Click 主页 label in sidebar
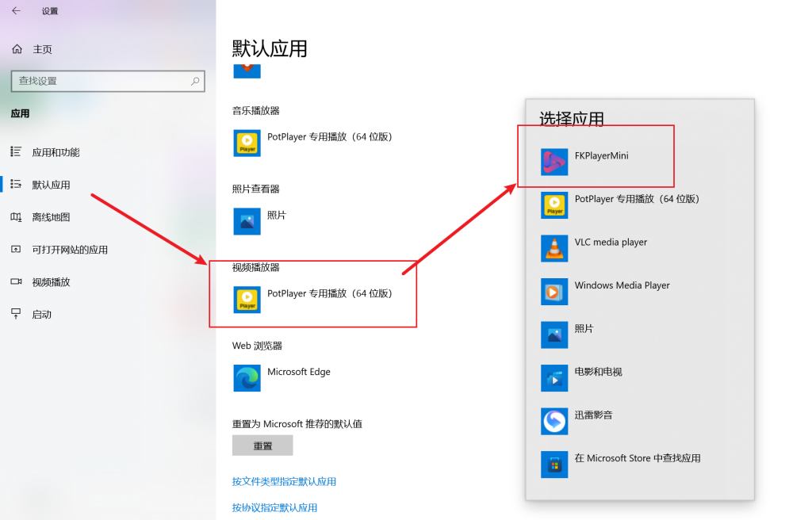This screenshot has width=812, height=520. click(43, 49)
